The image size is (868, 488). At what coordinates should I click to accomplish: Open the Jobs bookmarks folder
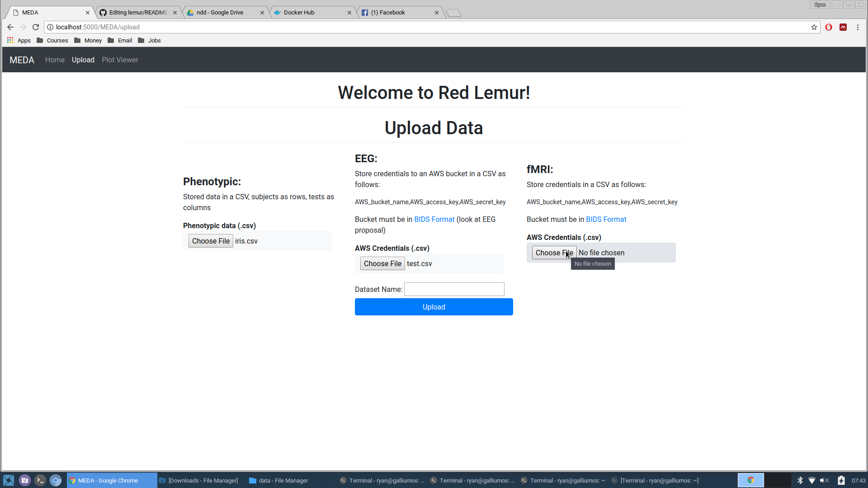coord(149,40)
